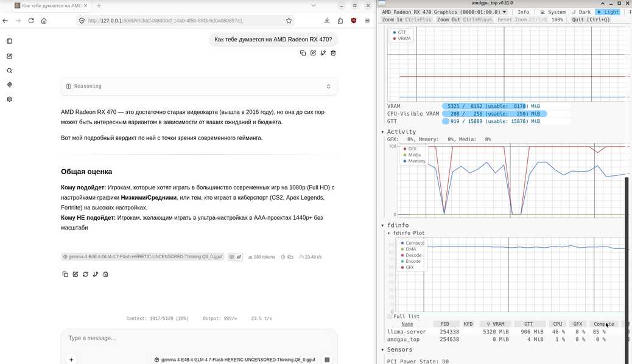This screenshot has width=632, height=364.
Task: Copy the user message about RX 470
Action: (303, 53)
